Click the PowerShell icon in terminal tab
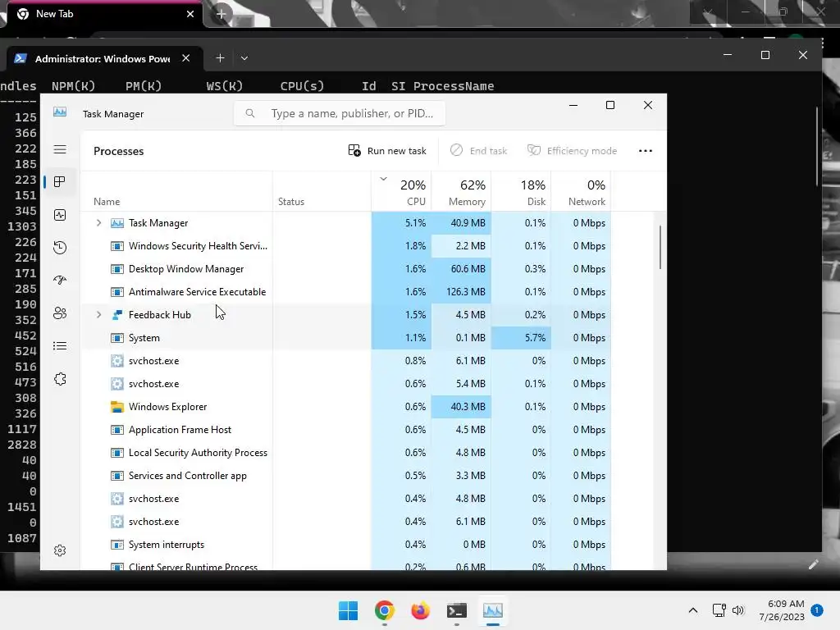The image size is (840, 630). click(x=21, y=58)
